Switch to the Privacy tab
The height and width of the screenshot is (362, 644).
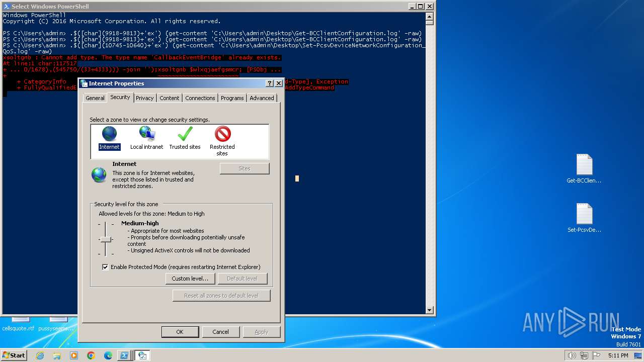click(x=144, y=98)
